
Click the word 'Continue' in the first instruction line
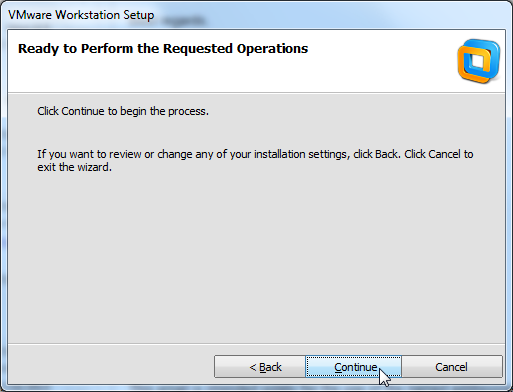[83, 111]
